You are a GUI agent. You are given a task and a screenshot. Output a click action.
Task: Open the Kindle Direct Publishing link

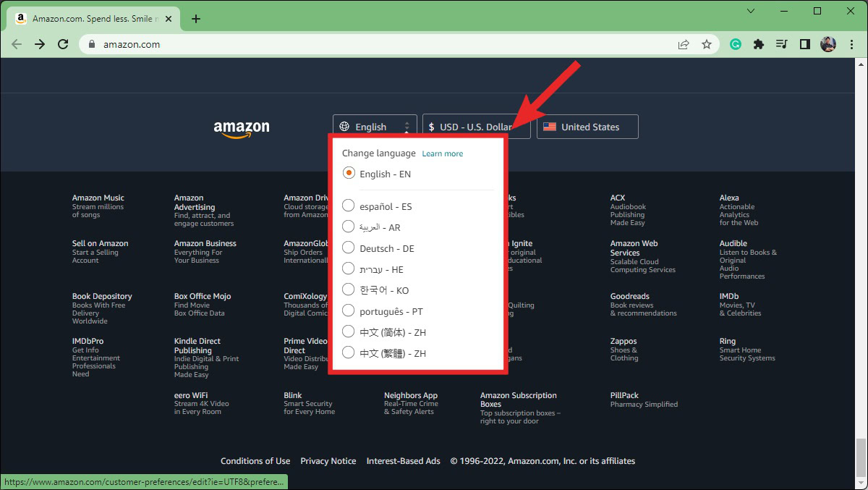click(x=206, y=358)
